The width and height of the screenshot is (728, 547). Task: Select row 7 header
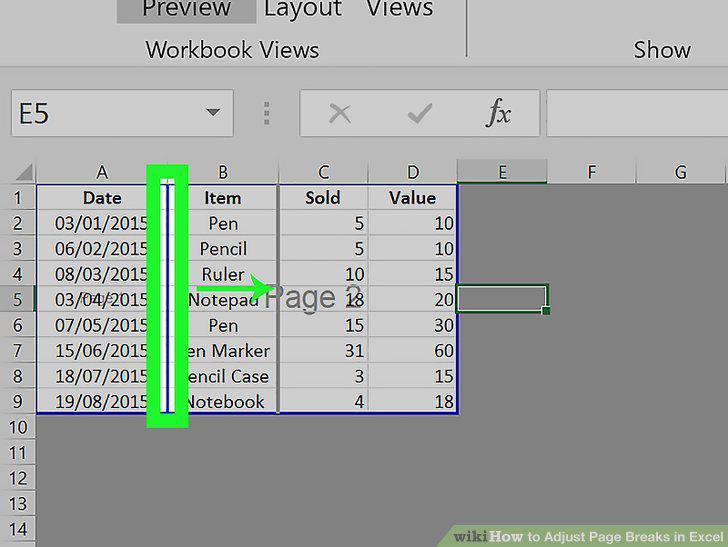point(18,351)
